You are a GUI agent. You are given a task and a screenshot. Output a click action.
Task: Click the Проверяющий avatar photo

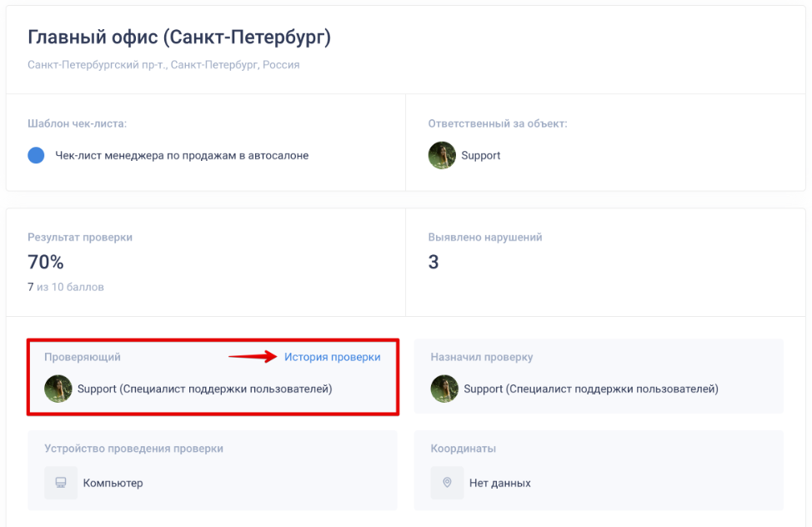tap(58, 389)
